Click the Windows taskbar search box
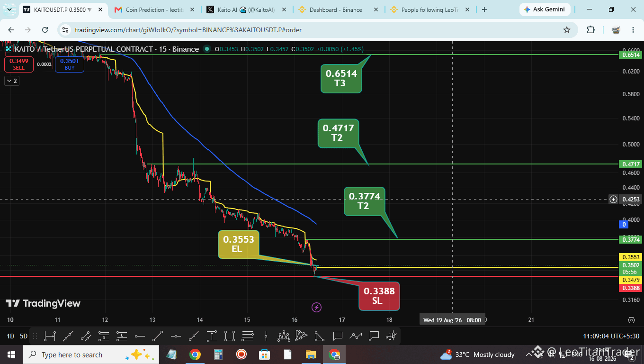 pos(90,355)
